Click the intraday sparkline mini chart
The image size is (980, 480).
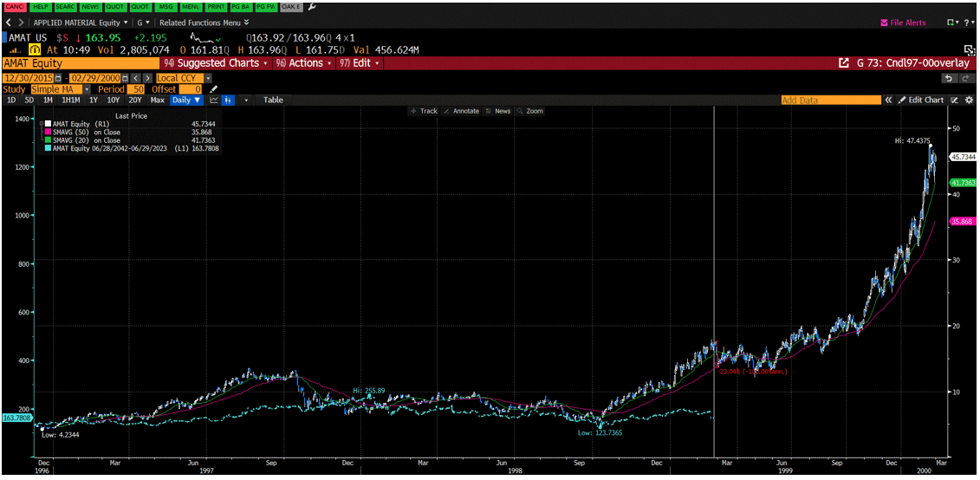pyautogui.click(x=205, y=36)
